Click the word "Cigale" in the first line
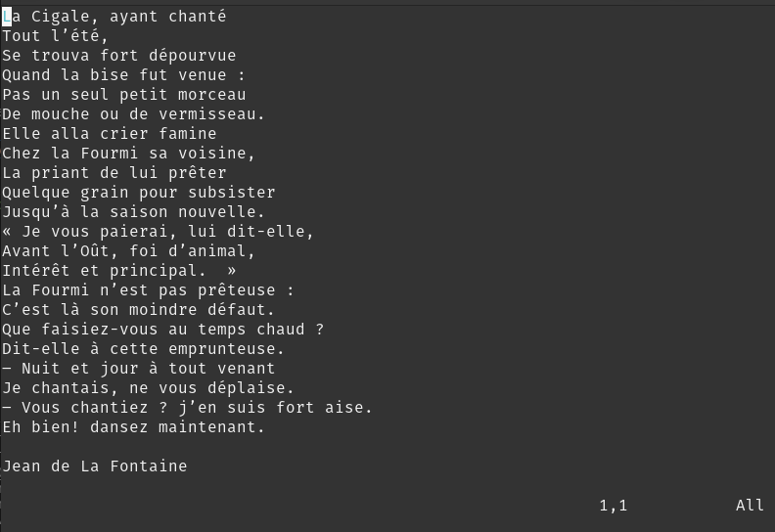 (x=60, y=17)
